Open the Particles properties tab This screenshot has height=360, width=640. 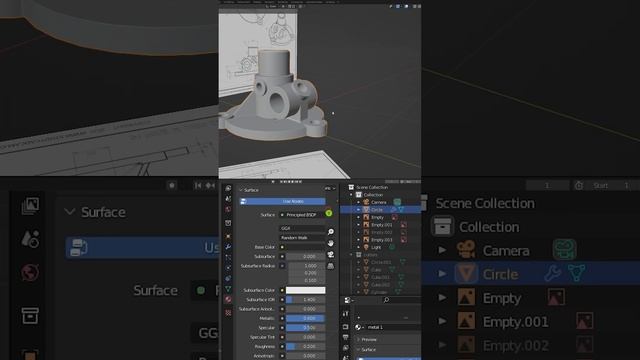pyautogui.click(x=228, y=258)
